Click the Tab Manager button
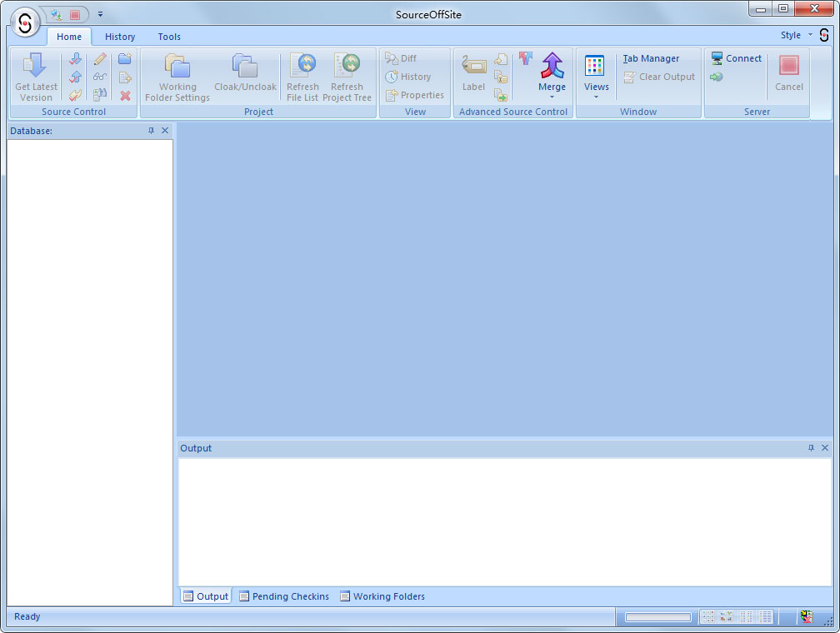This screenshot has height=633, width=840. 651,58
